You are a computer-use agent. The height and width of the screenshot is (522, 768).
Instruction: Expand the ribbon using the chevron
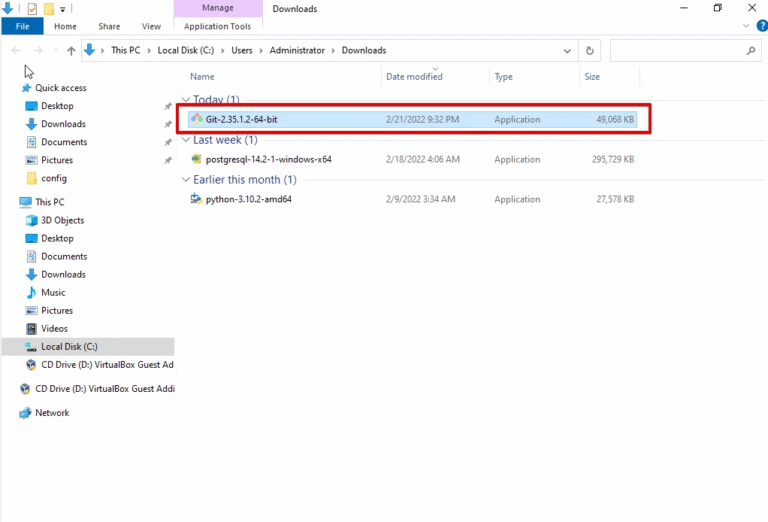(x=746, y=25)
